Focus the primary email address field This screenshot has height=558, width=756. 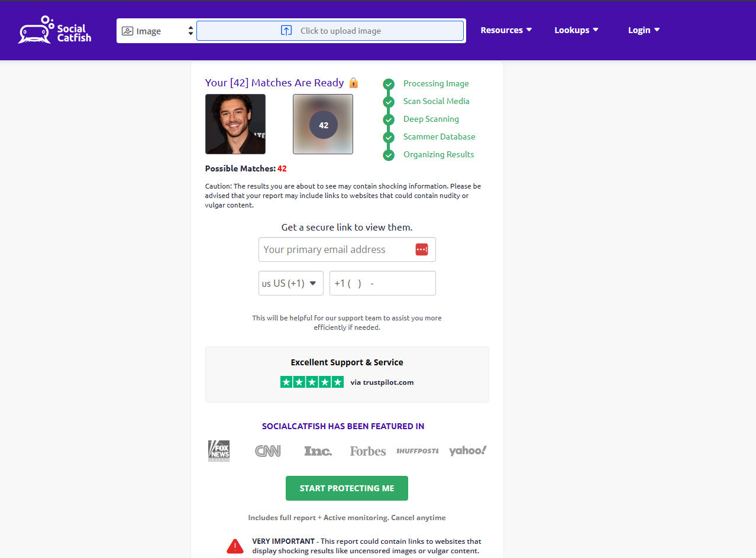tap(347, 249)
